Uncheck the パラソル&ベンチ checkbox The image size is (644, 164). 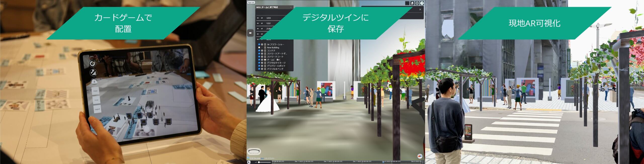point(259,69)
